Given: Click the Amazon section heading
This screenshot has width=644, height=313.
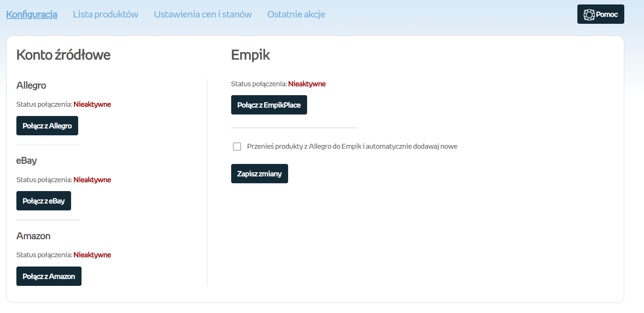Looking at the screenshot, I should tap(33, 236).
